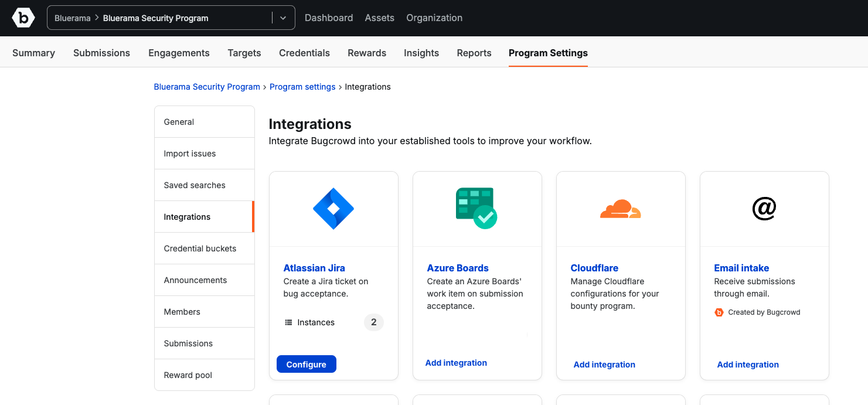The width and height of the screenshot is (868, 405).
Task: Click the Cloudflare cloud logo icon
Action: pyautogui.click(x=620, y=209)
